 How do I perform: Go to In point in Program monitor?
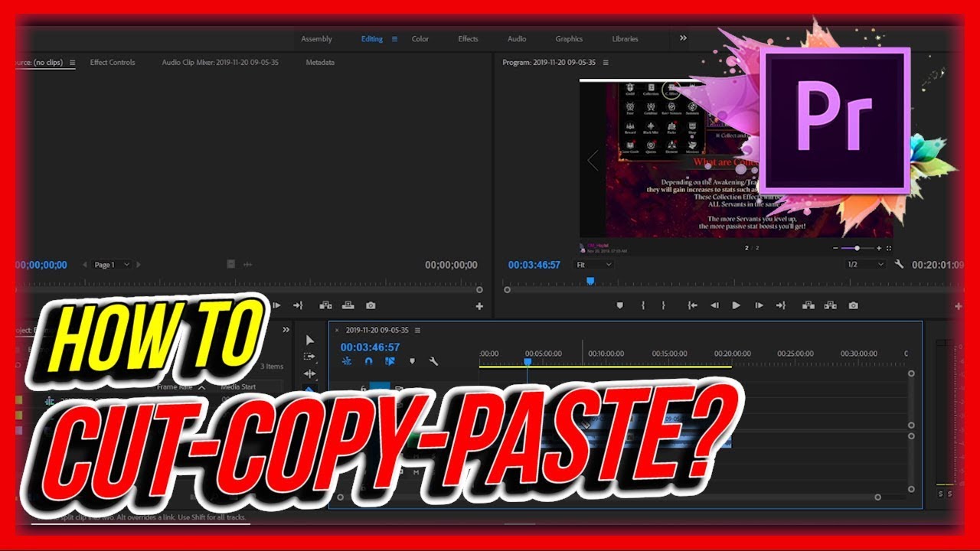tap(692, 305)
